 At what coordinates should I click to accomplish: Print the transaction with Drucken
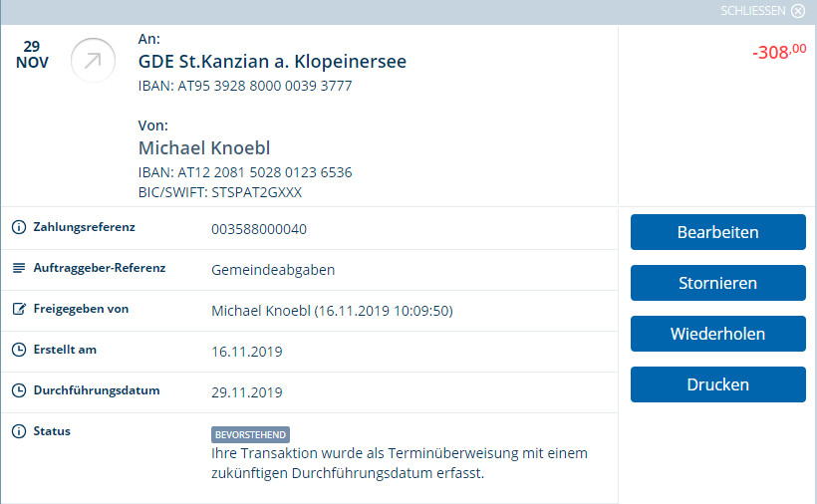point(718,384)
